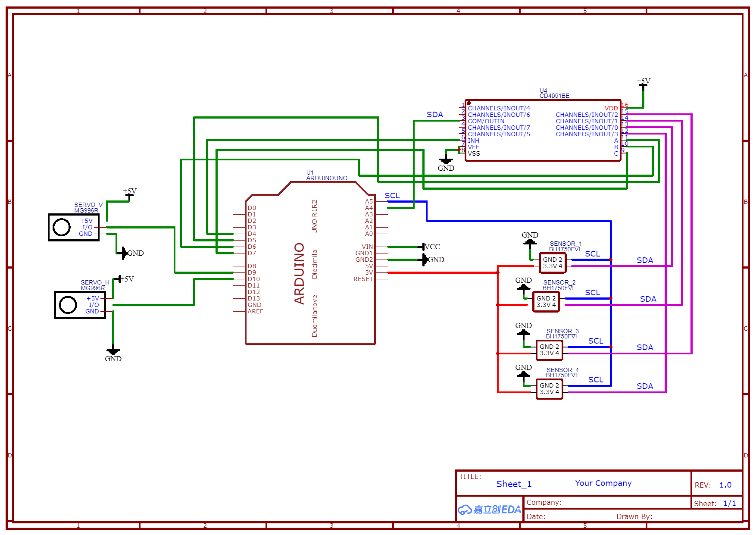This screenshot has width=756, height=535.
Task: Click the SERVO_H MG996R servo symbol
Action: 79,304
